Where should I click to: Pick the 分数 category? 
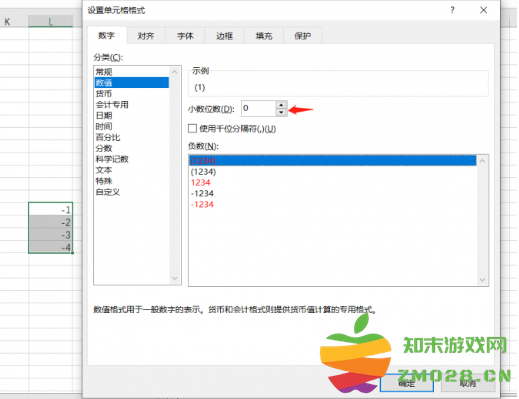(x=132, y=148)
